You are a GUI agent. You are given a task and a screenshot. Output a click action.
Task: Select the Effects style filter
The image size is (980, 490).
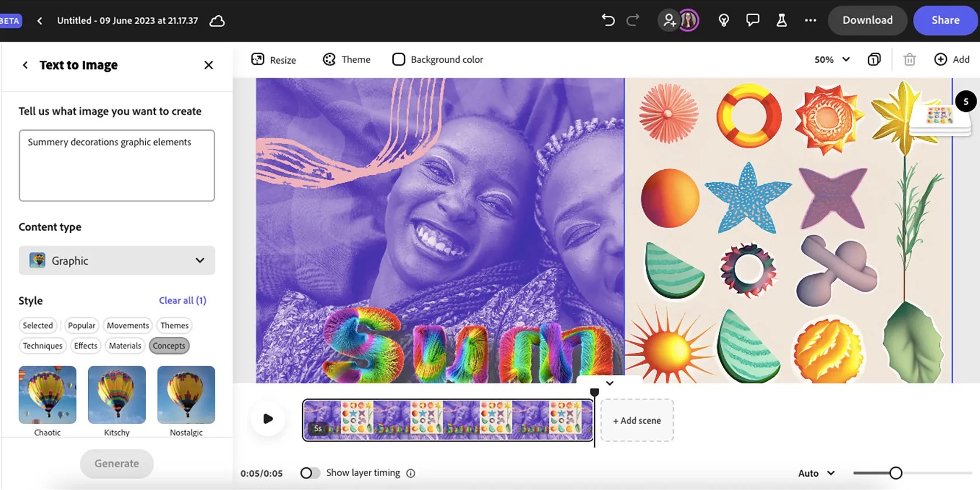pyautogui.click(x=86, y=346)
